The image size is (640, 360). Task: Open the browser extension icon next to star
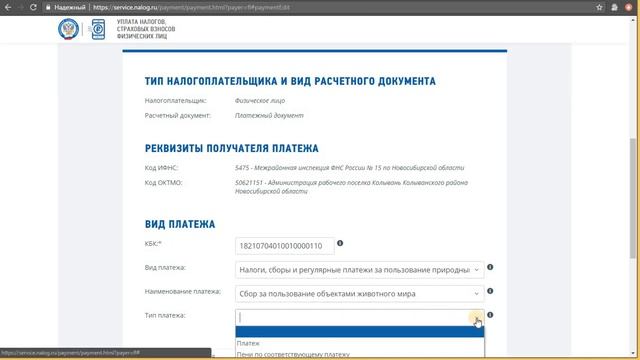tap(614, 7)
